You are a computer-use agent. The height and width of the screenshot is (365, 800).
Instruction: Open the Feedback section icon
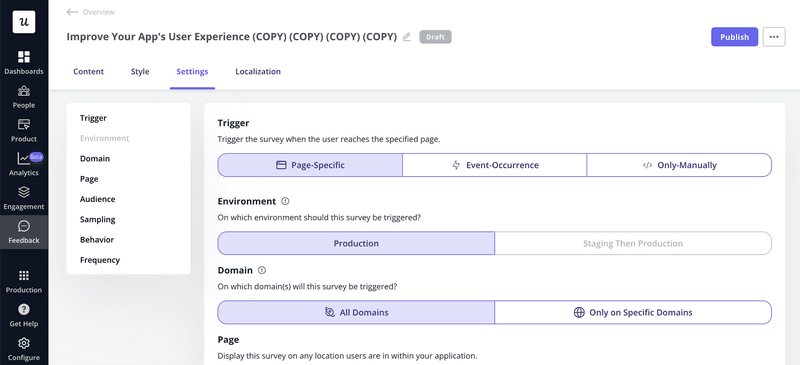point(24,226)
